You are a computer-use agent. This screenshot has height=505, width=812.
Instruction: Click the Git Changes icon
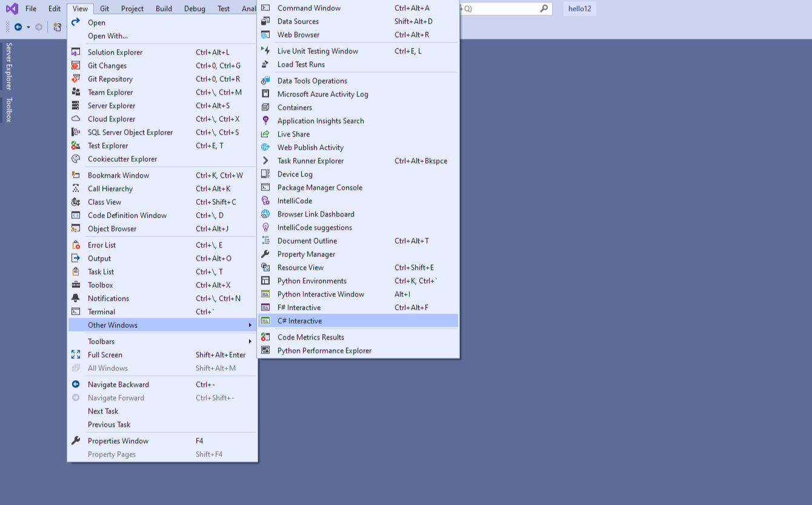[x=76, y=65]
